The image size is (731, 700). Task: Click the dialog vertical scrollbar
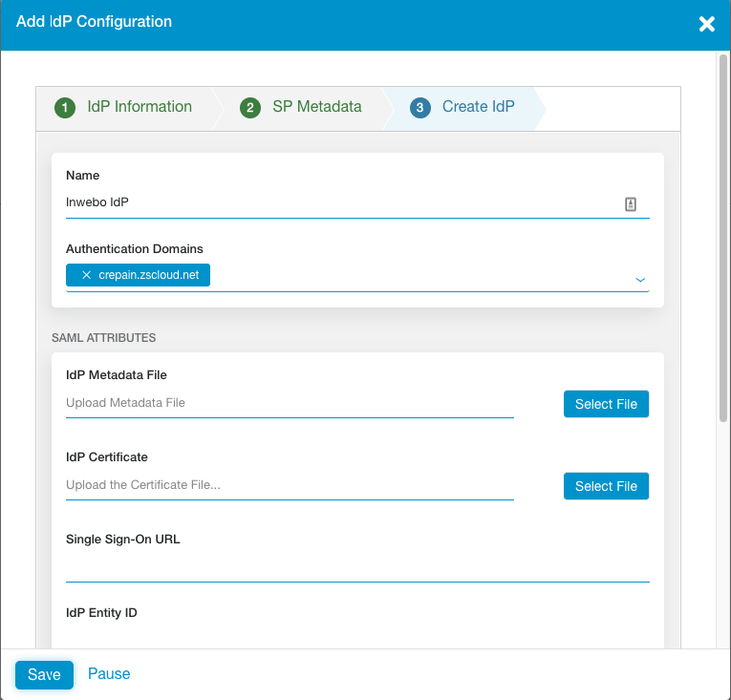pyautogui.click(x=723, y=239)
